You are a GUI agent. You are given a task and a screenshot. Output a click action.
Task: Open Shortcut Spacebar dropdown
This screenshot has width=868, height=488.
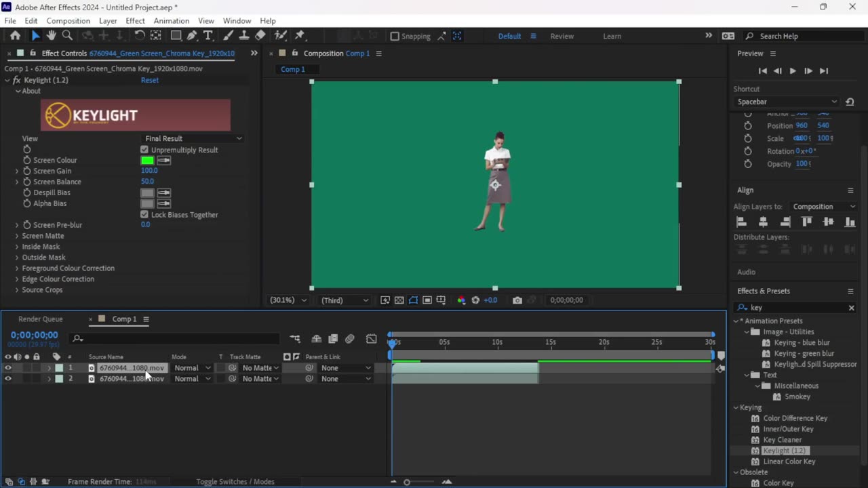[787, 102]
